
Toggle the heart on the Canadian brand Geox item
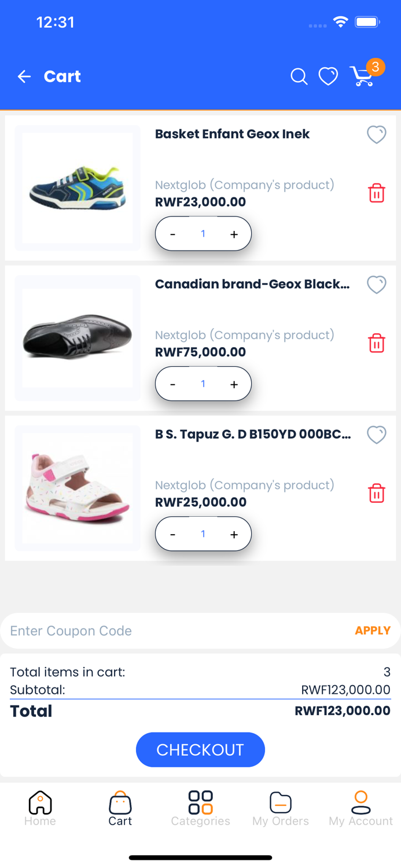[x=377, y=284]
